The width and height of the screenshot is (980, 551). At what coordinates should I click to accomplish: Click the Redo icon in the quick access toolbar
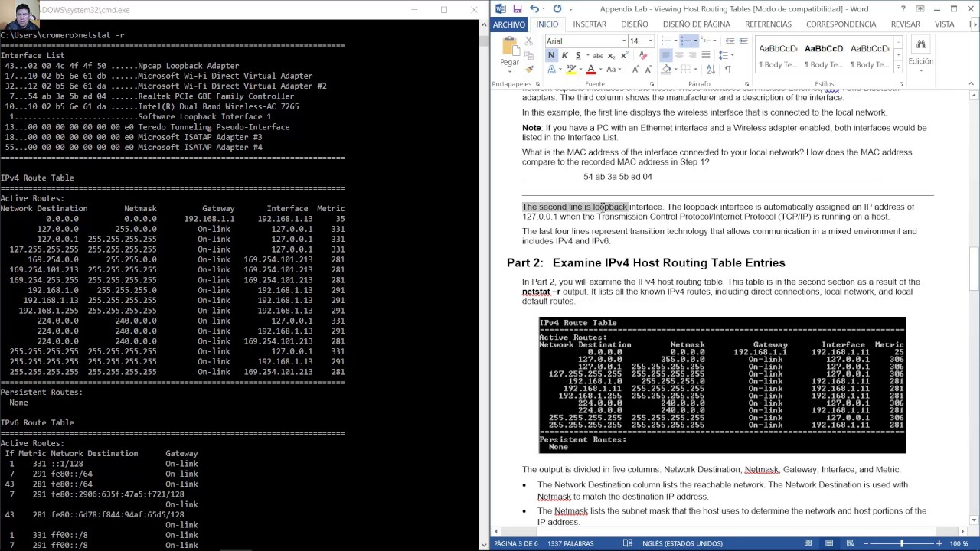(x=557, y=9)
